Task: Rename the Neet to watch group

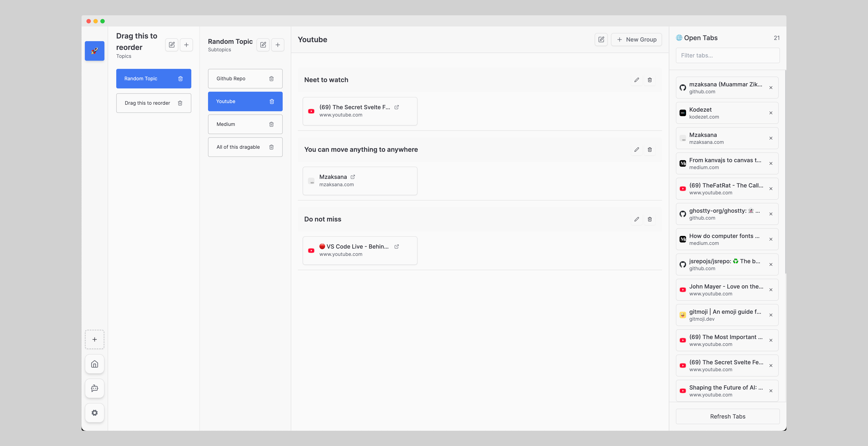Action: tap(637, 80)
